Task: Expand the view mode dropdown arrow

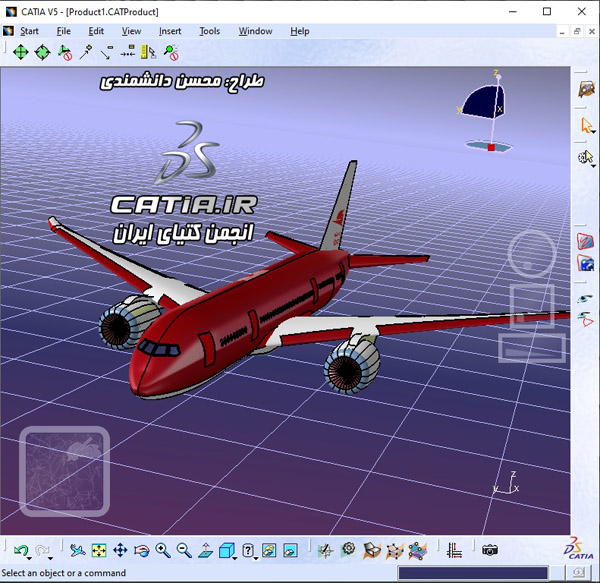Action: (x=256, y=559)
